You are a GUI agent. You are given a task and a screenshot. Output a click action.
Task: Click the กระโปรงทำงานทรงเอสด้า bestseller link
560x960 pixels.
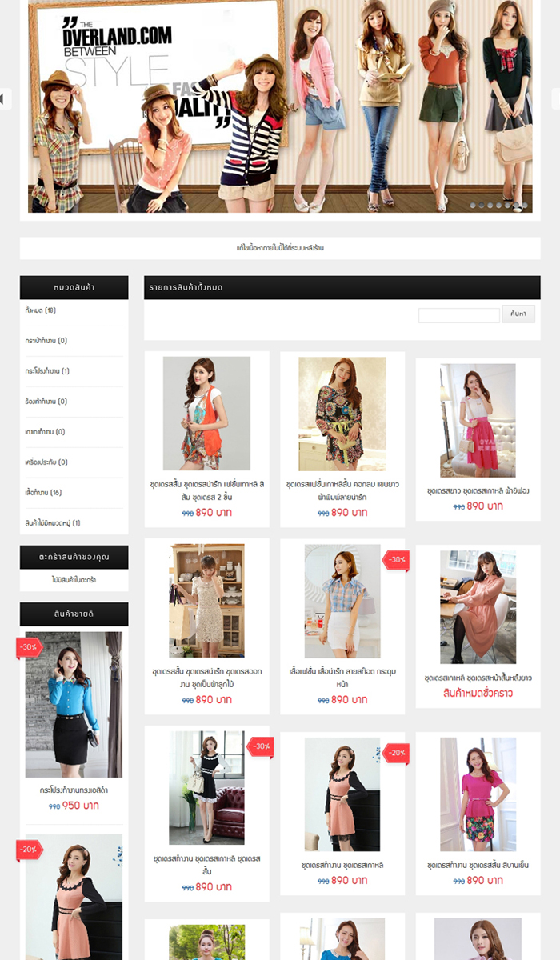coord(74,790)
